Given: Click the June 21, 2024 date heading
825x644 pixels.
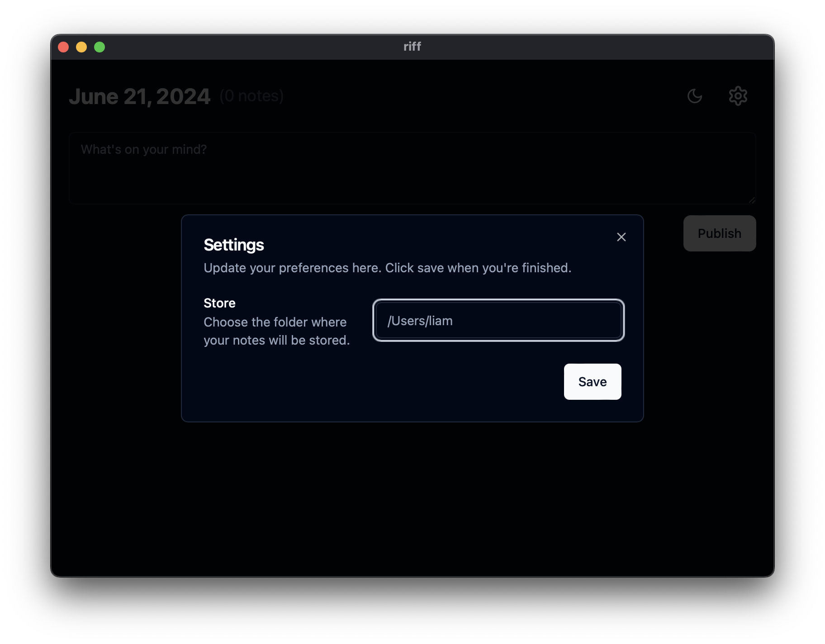Looking at the screenshot, I should click(x=140, y=96).
